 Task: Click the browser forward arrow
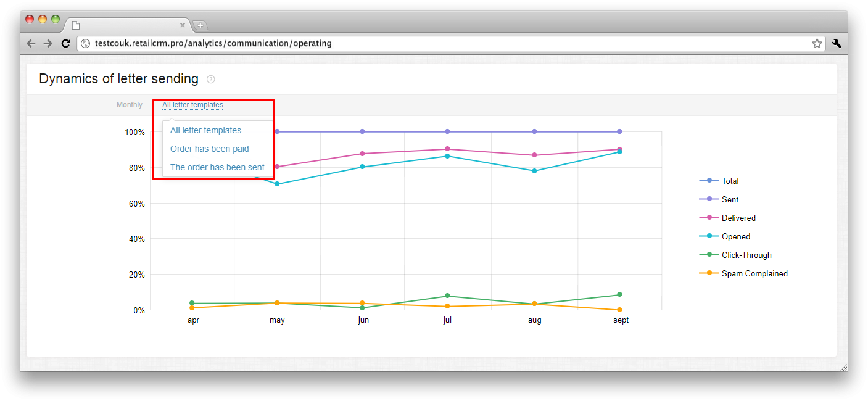[x=48, y=43]
